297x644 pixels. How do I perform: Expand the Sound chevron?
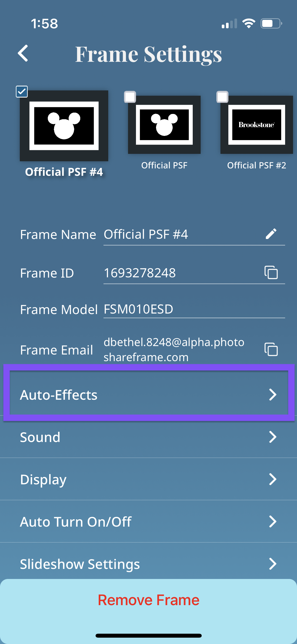272,437
